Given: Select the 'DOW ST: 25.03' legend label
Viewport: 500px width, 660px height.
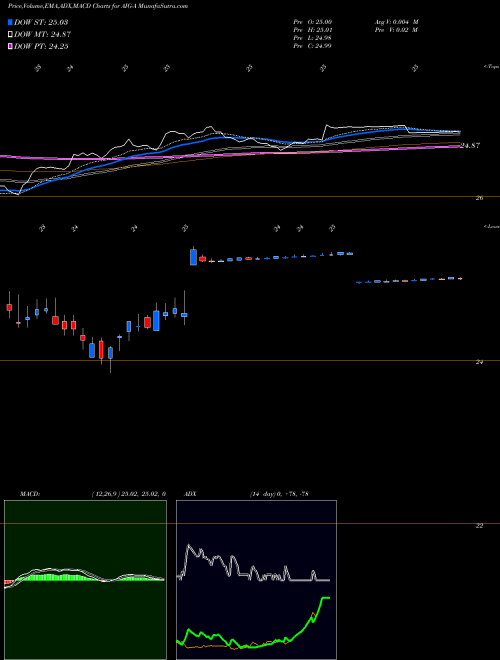Looking at the screenshot, I should coord(41,22).
